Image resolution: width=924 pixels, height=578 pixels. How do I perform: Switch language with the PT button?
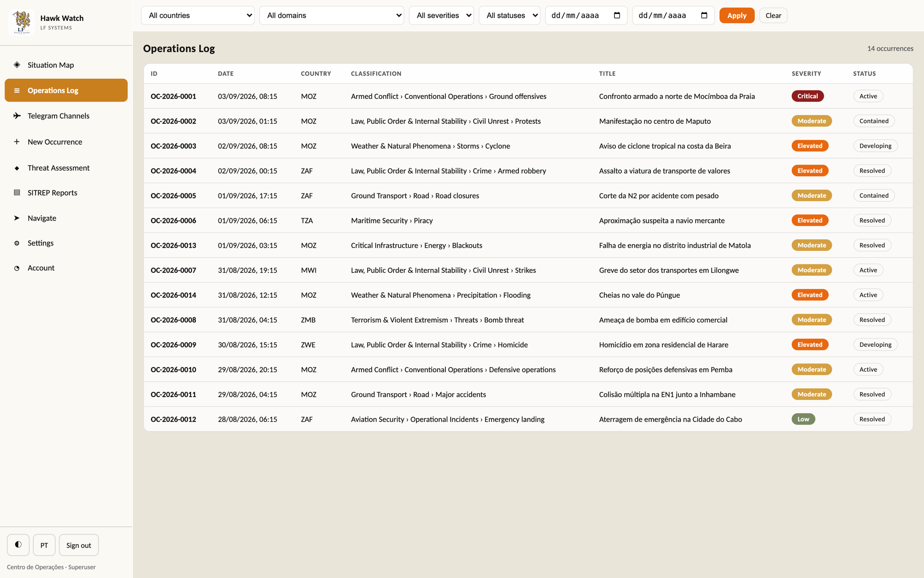(x=44, y=545)
